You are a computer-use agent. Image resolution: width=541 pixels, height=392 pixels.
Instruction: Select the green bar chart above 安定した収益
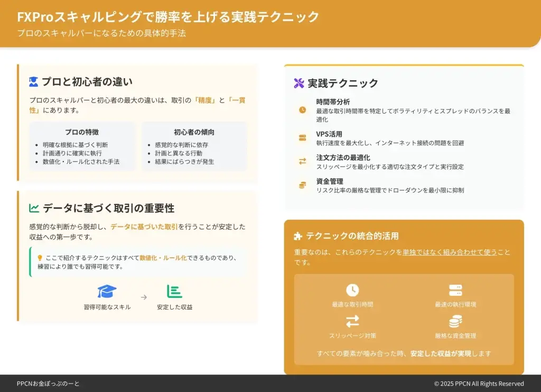tap(174, 292)
